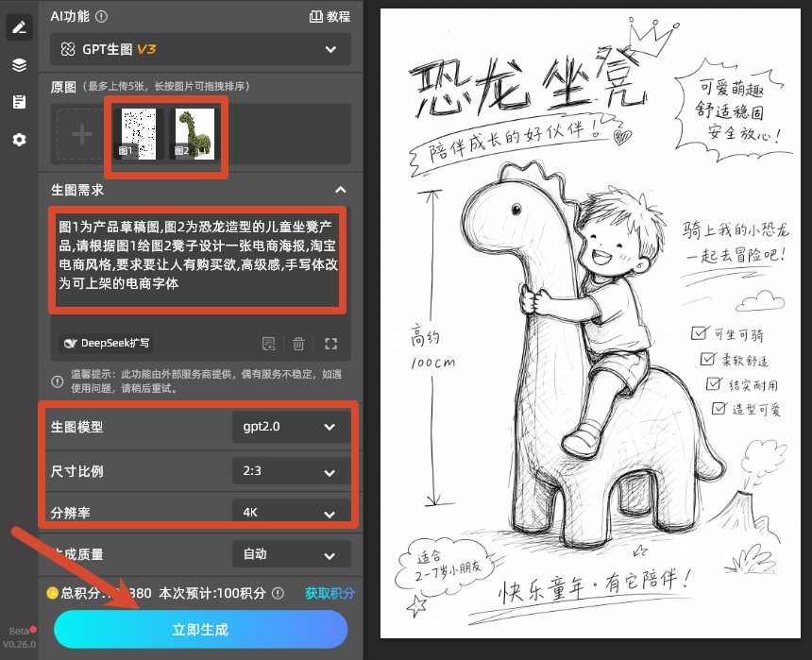Image resolution: width=812 pixels, height=660 pixels.
Task: Click the plus box to upload image
Action: point(82,134)
